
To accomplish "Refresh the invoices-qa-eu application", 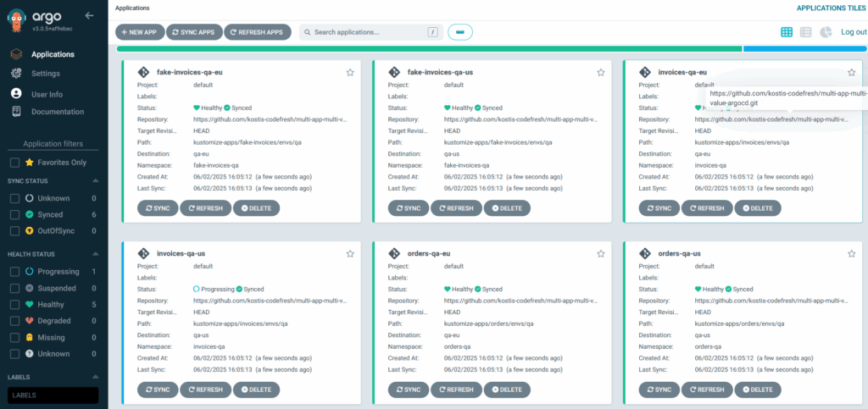I will point(707,208).
